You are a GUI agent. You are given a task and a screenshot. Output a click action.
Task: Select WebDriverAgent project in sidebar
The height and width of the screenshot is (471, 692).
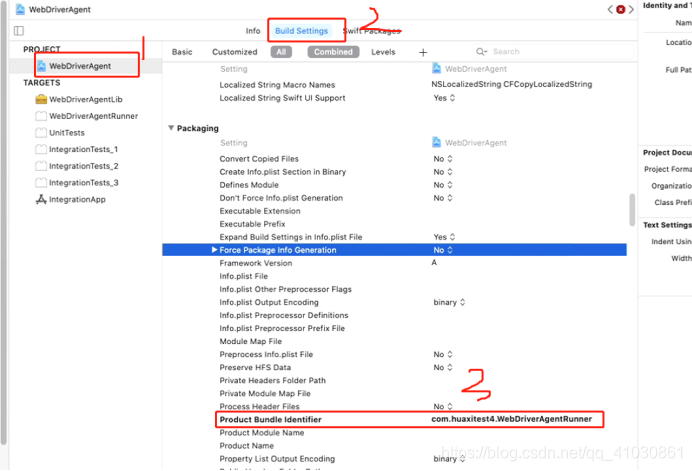pyautogui.click(x=80, y=66)
